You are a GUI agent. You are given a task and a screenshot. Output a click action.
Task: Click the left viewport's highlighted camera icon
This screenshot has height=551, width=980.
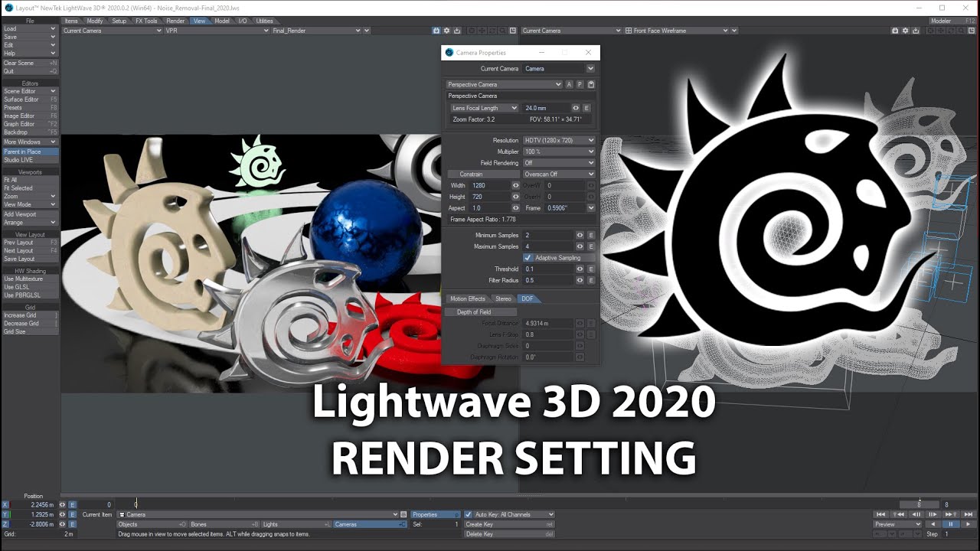(436, 31)
